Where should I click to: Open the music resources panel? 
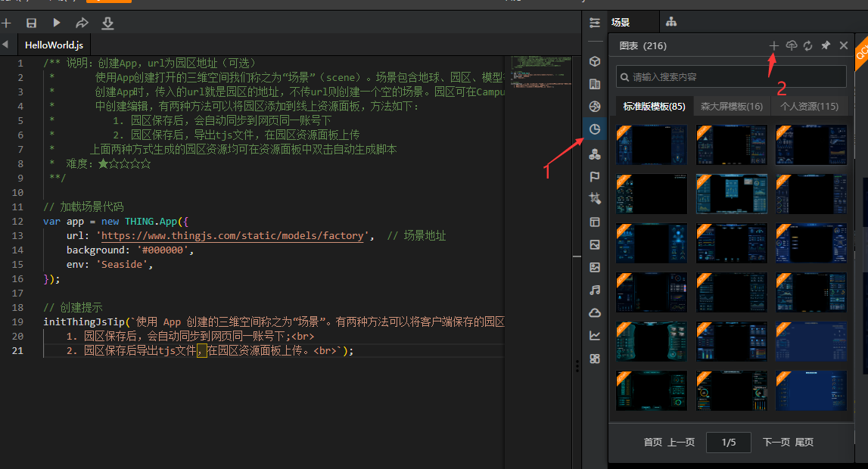[x=595, y=290]
